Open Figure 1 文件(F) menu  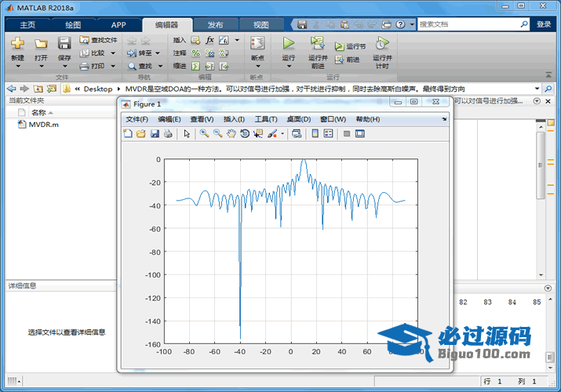click(x=137, y=119)
